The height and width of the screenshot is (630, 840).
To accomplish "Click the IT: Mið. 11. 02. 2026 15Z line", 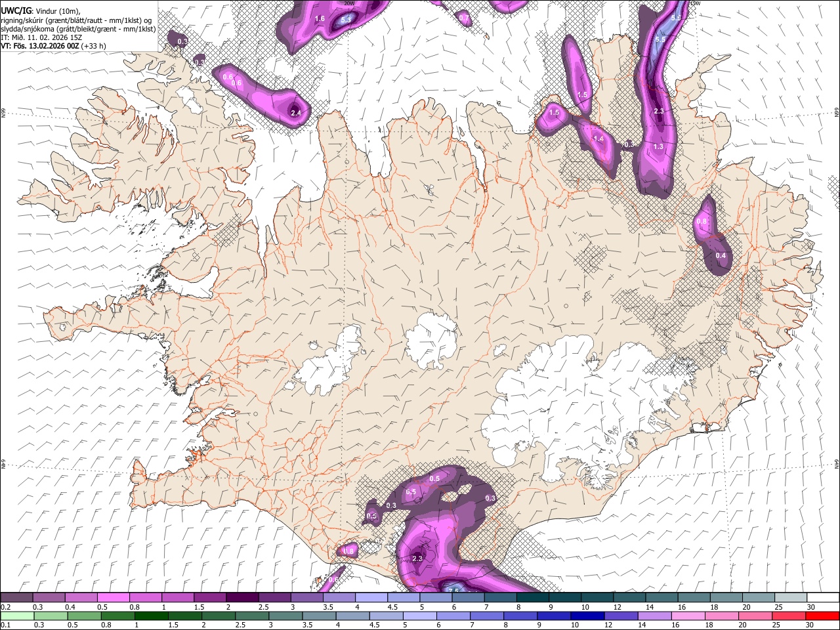I will 41,37.
